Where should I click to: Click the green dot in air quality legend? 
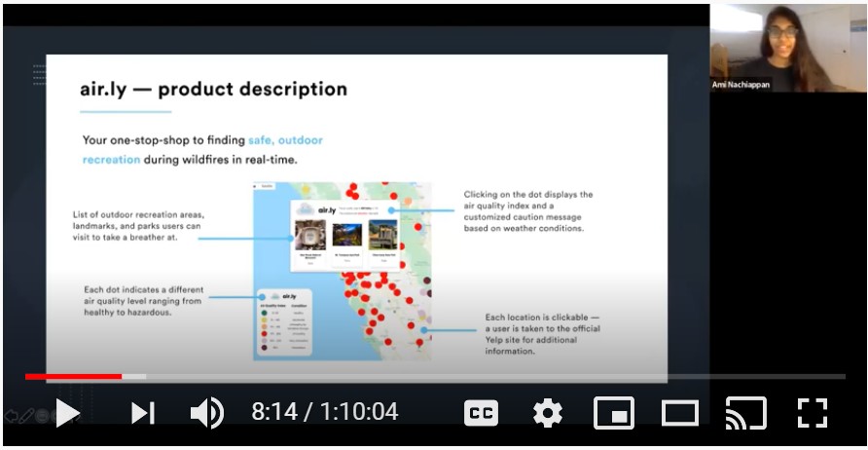(265, 313)
